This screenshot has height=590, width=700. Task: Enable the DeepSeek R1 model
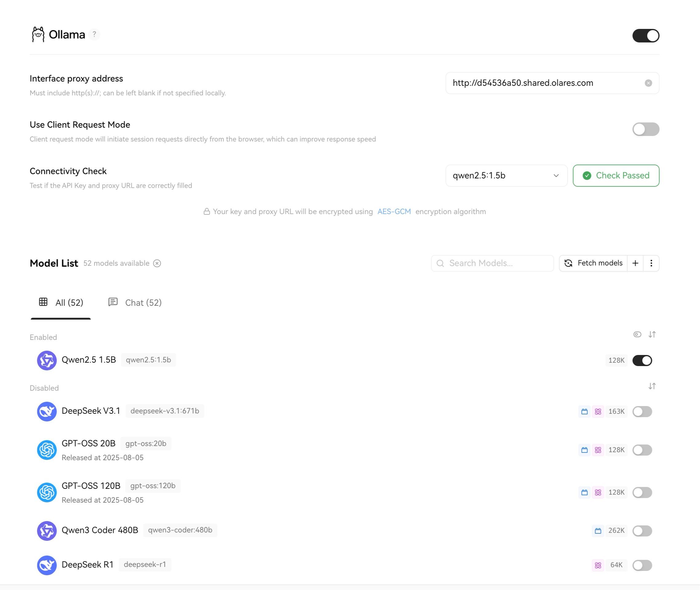pos(642,565)
